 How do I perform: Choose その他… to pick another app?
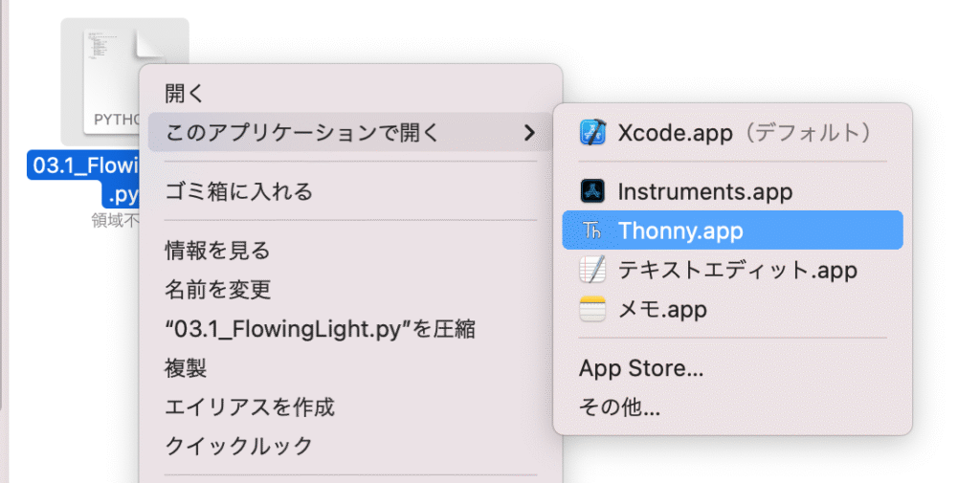619,407
